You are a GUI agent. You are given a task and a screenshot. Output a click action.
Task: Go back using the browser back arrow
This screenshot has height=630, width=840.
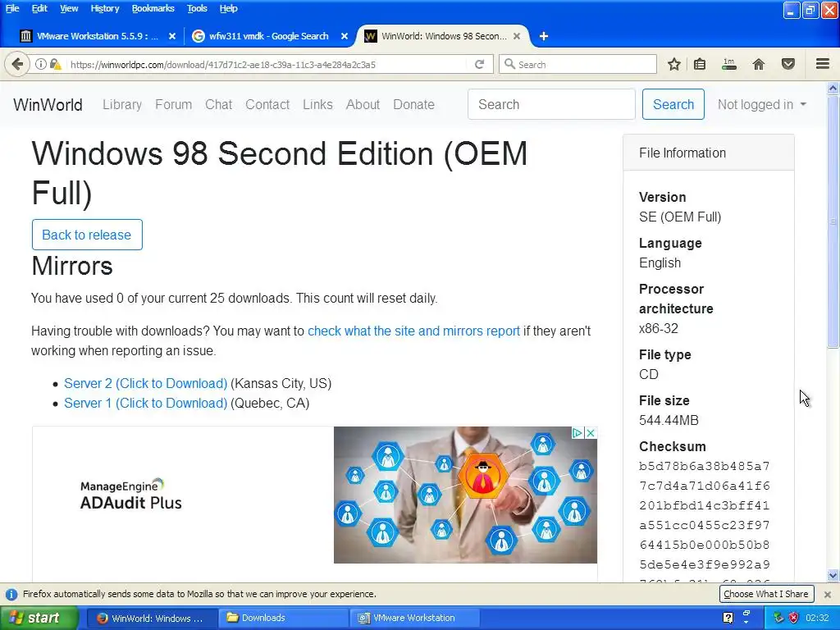click(16, 64)
